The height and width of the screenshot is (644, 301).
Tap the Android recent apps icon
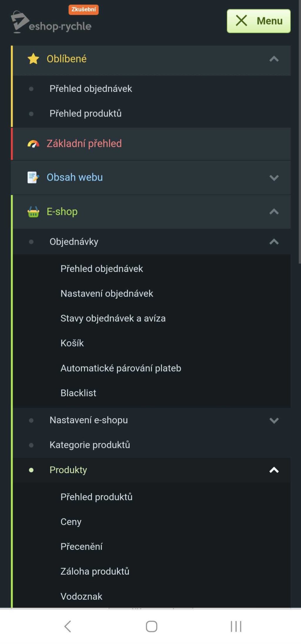(x=236, y=626)
